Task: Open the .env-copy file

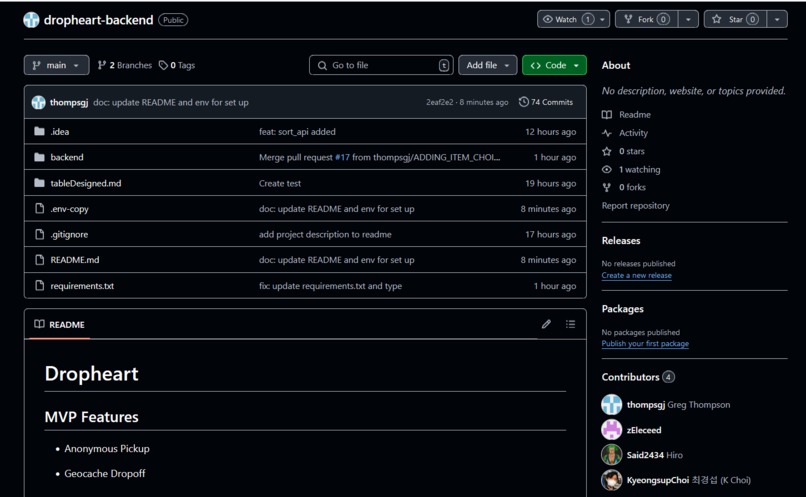Action: (x=69, y=209)
